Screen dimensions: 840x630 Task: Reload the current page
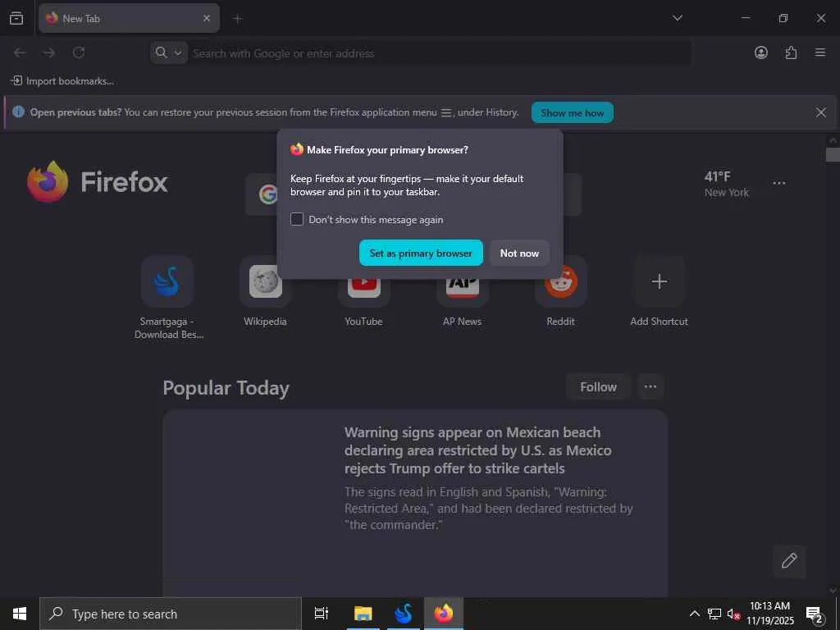(x=79, y=52)
